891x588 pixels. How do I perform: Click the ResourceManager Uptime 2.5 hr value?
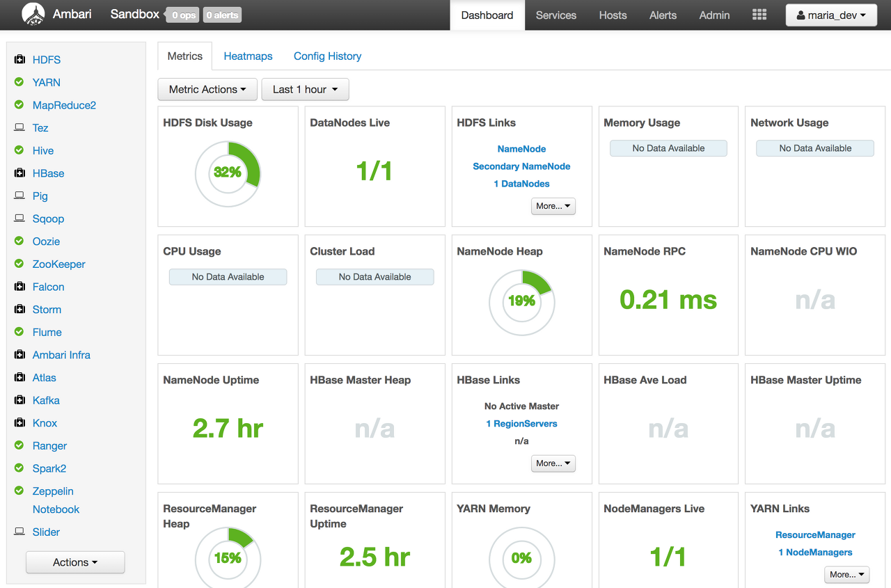(x=374, y=557)
